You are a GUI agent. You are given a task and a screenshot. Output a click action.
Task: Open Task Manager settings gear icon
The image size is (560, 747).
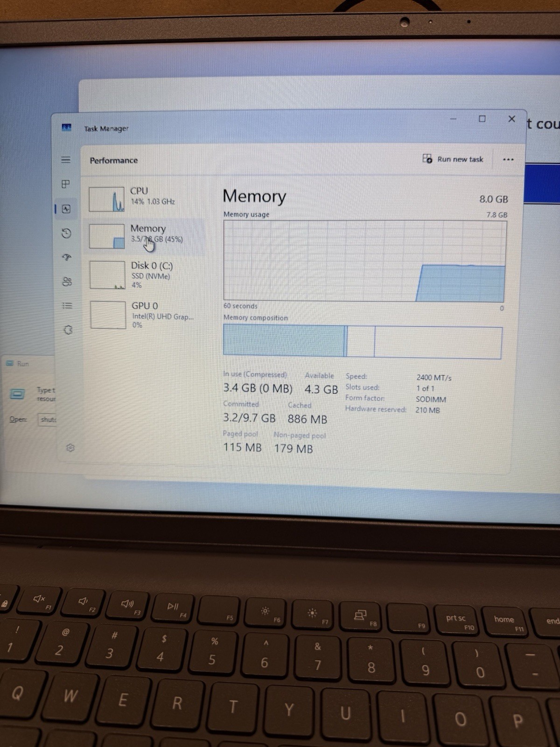70,448
